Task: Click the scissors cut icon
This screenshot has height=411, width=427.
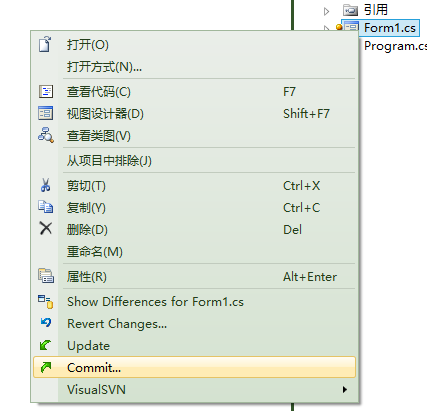Action: pyautogui.click(x=46, y=185)
